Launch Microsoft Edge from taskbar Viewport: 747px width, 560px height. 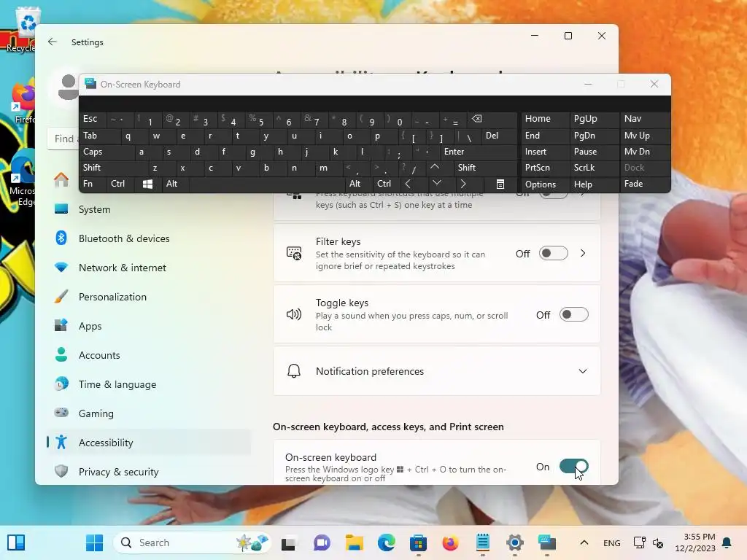[x=386, y=542]
